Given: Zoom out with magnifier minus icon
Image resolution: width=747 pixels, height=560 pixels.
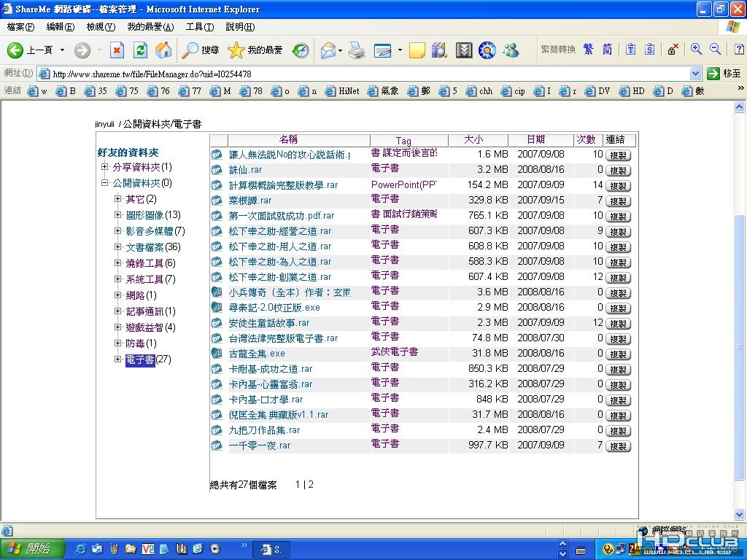Looking at the screenshot, I should pyautogui.click(x=715, y=49).
